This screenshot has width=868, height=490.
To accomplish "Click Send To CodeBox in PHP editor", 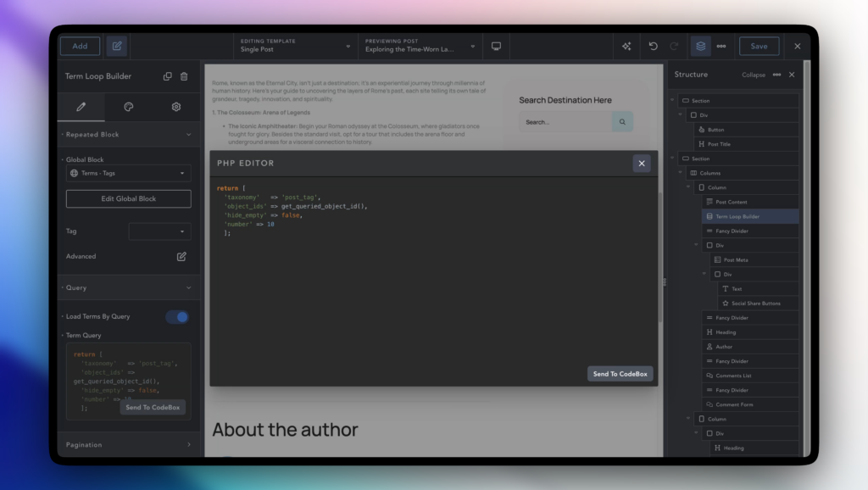I will coord(620,374).
